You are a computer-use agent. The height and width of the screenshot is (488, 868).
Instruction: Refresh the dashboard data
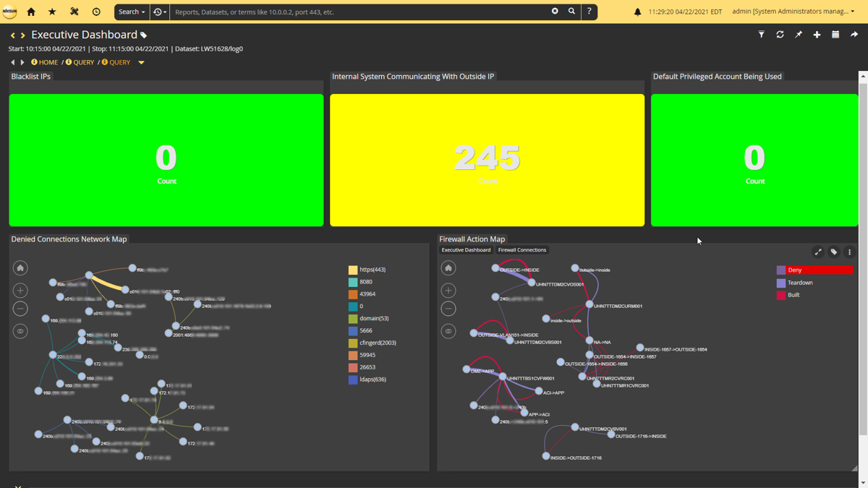pyautogui.click(x=780, y=35)
